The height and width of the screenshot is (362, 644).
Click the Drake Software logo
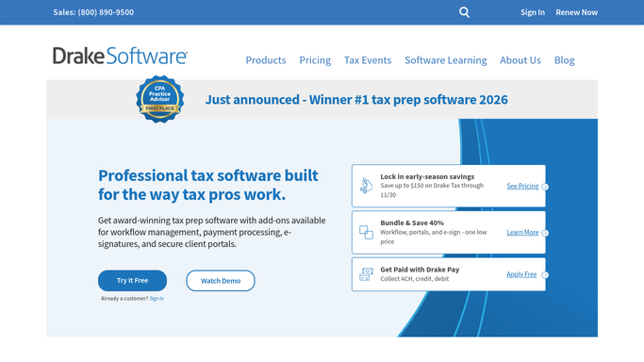click(x=120, y=56)
